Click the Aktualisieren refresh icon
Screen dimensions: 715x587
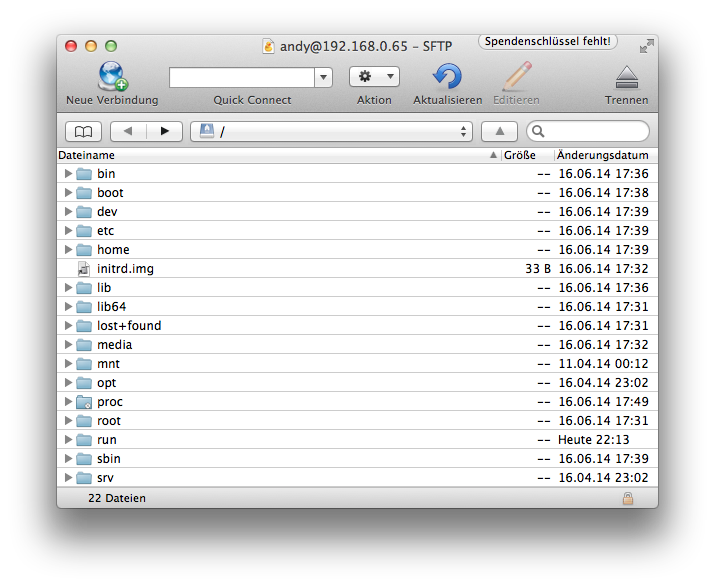point(447,77)
